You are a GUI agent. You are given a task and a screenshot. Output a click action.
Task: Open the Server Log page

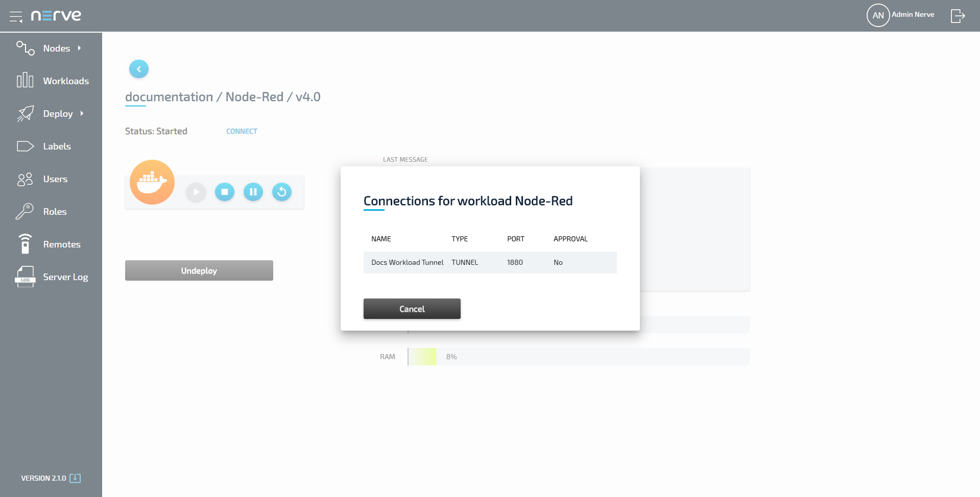[65, 277]
